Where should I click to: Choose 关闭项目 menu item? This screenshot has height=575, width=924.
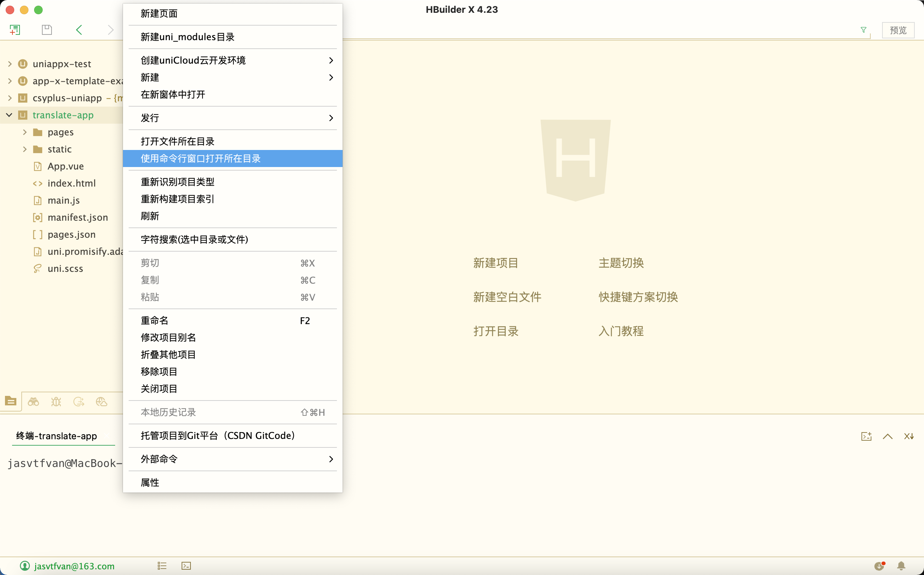point(233,389)
